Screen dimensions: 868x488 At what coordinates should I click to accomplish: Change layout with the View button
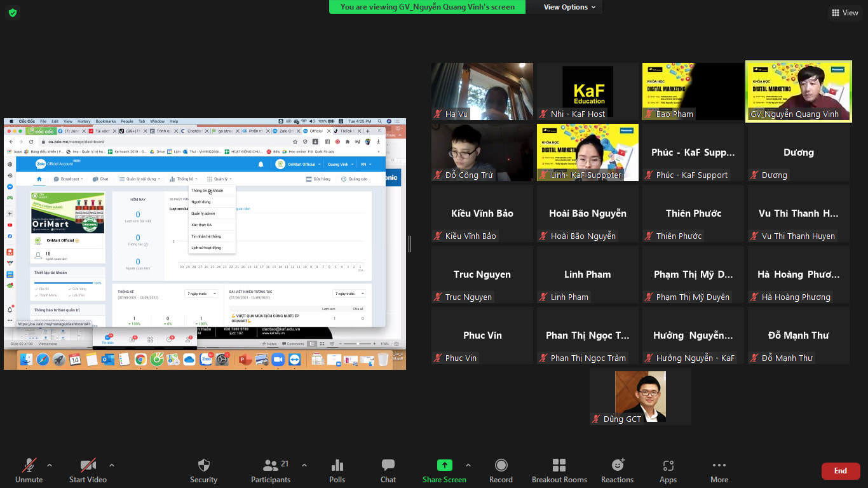[845, 13]
